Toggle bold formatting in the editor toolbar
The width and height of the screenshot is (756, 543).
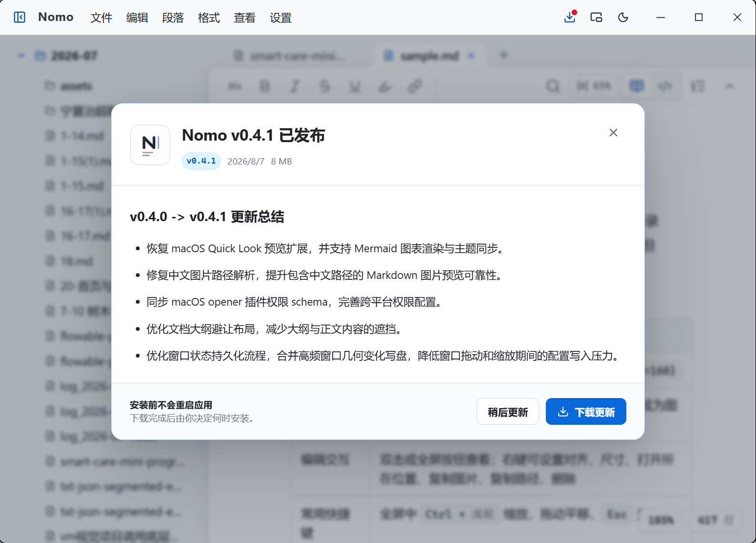pyautogui.click(x=265, y=86)
